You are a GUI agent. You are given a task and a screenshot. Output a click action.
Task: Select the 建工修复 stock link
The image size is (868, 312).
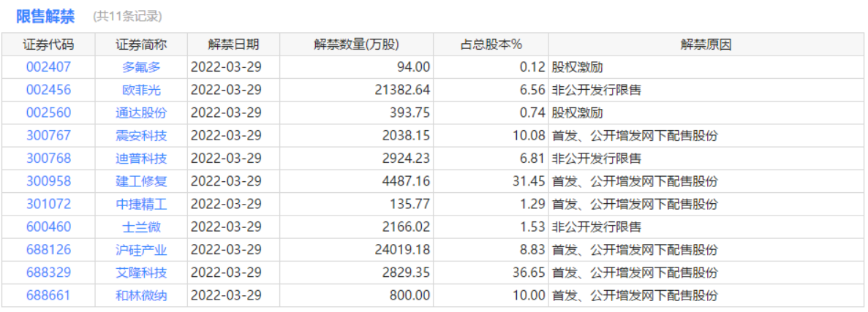pos(141,181)
